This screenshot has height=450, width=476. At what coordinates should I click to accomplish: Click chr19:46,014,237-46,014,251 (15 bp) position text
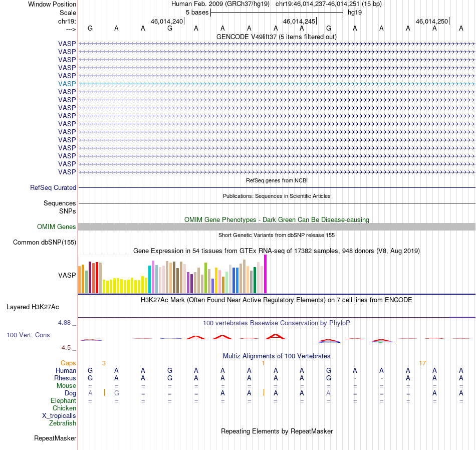coord(329,4)
